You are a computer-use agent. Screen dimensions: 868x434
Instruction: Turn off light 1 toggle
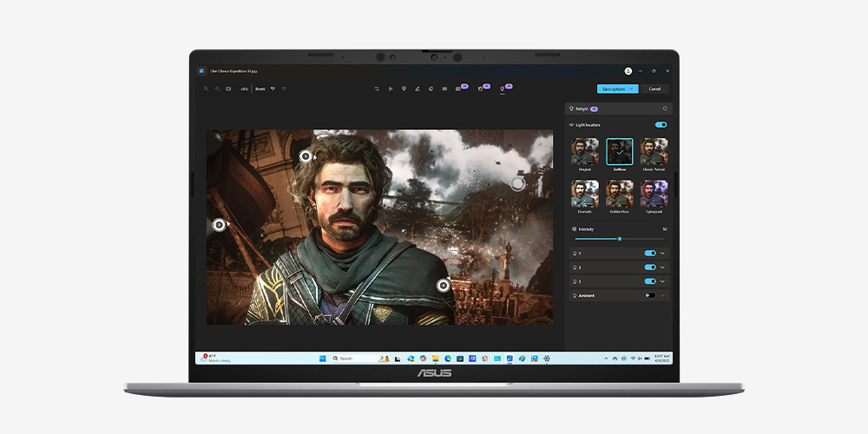649,253
